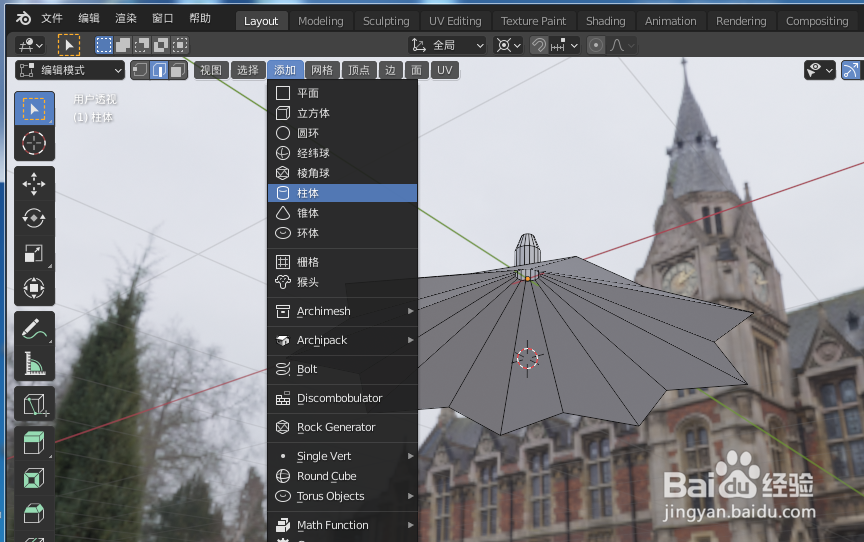
Task: Select the Annotate pencil tool
Action: click(34, 329)
